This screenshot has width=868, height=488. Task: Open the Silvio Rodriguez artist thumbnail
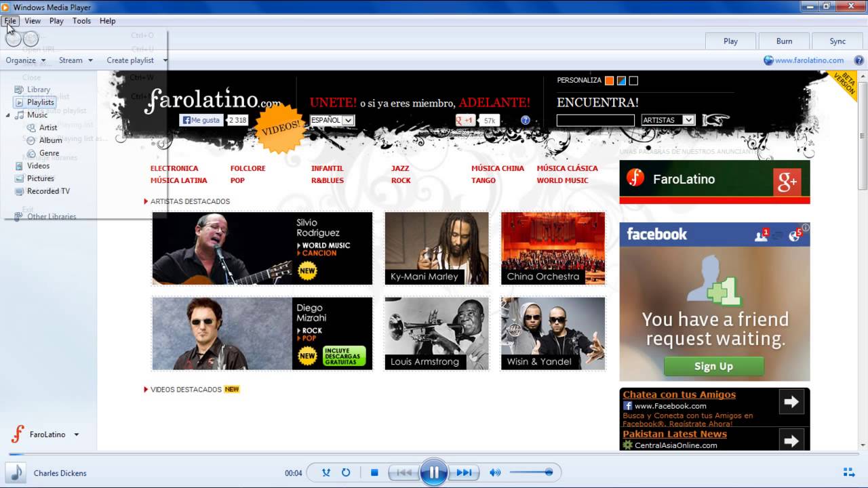coord(262,248)
